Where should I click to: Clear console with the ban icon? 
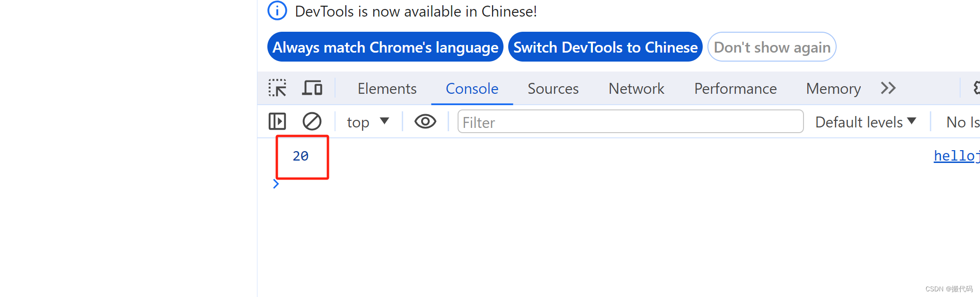[x=312, y=121]
